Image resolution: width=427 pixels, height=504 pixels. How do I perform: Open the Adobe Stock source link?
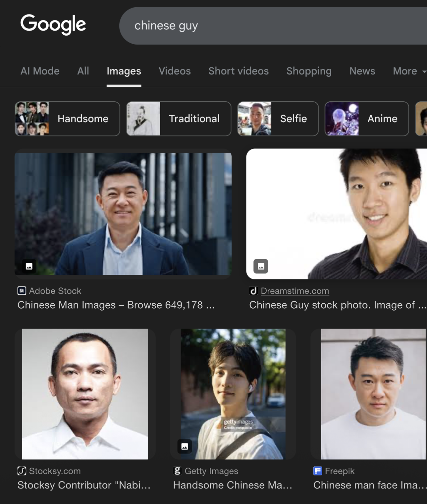pyautogui.click(x=55, y=291)
